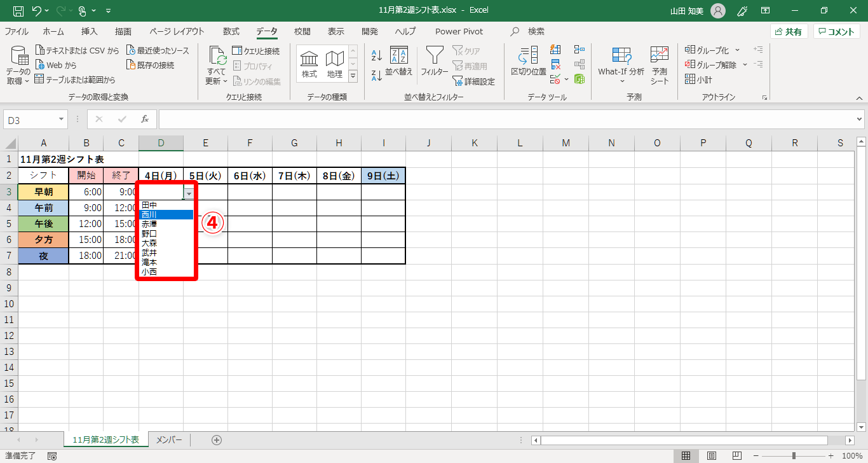Open the コメント comments button
Image resolution: width=868 pixels, height=463 pixels.
tap(836, 31)
